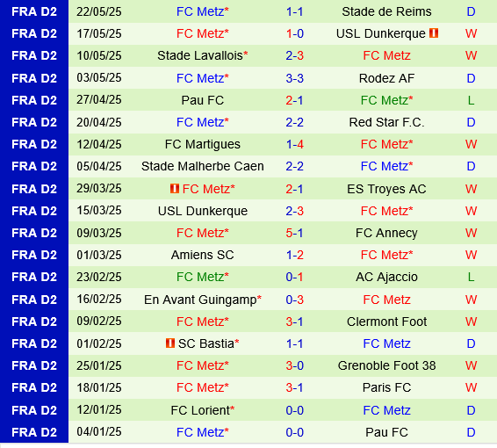Select the Red Star F.C. team name
This screenshot has height=448, width=497.
[x=386, y=122]
